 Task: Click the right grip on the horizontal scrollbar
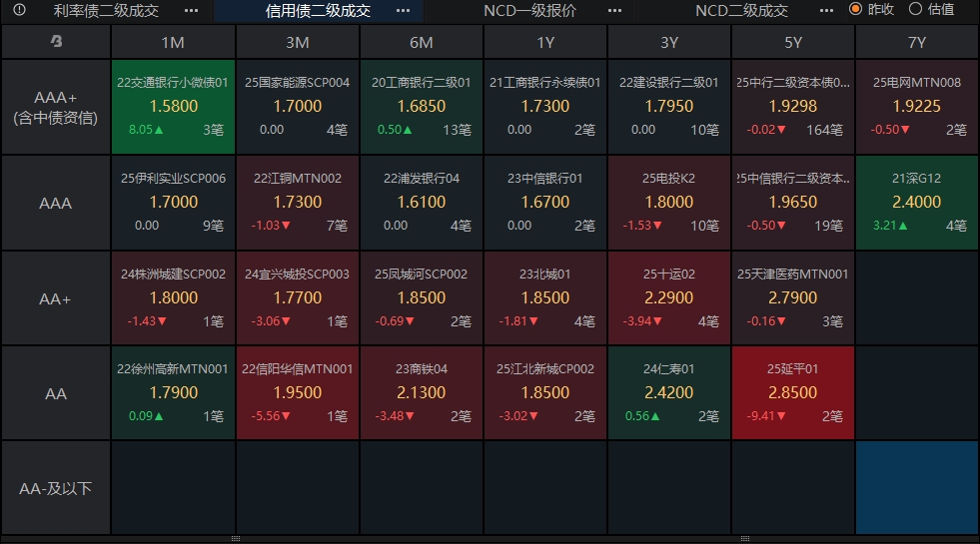click(x=745, y=538)
